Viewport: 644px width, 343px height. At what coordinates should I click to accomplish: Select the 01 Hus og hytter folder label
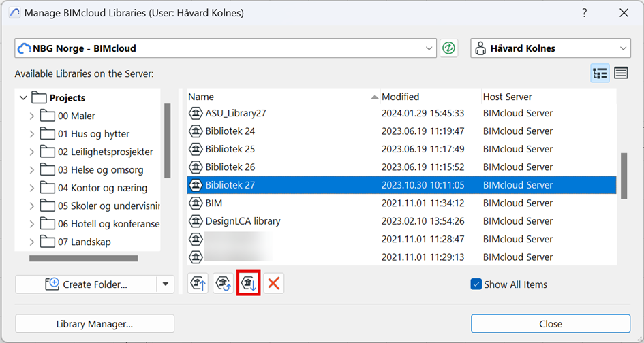click(x=93, y=134)
